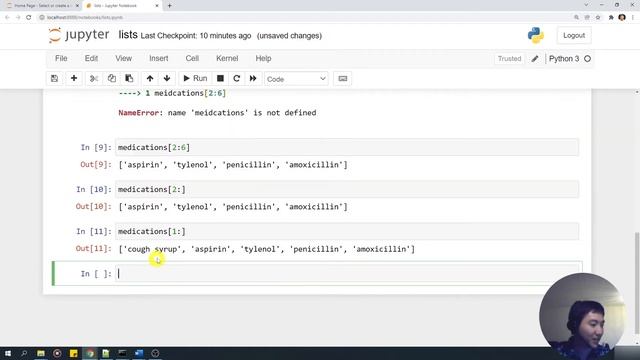Open the View menu
The height and width of the screenshot is (360, 640).
click(123, 58)
